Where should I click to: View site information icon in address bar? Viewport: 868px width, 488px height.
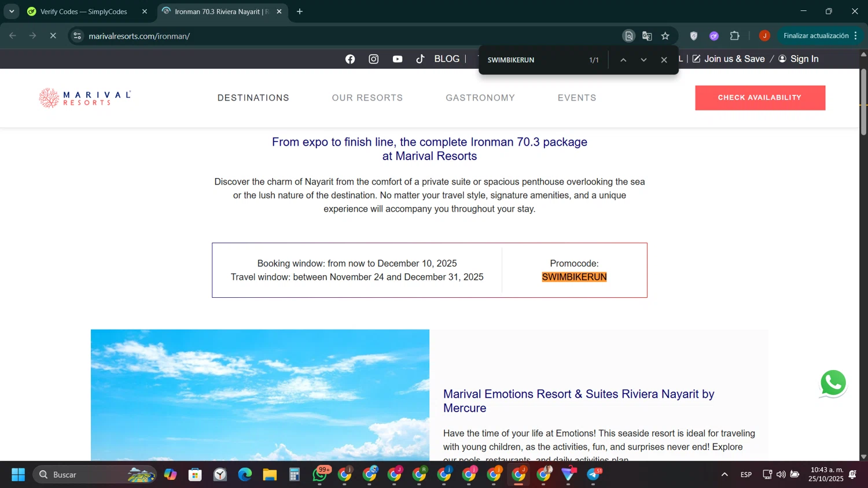77,36
